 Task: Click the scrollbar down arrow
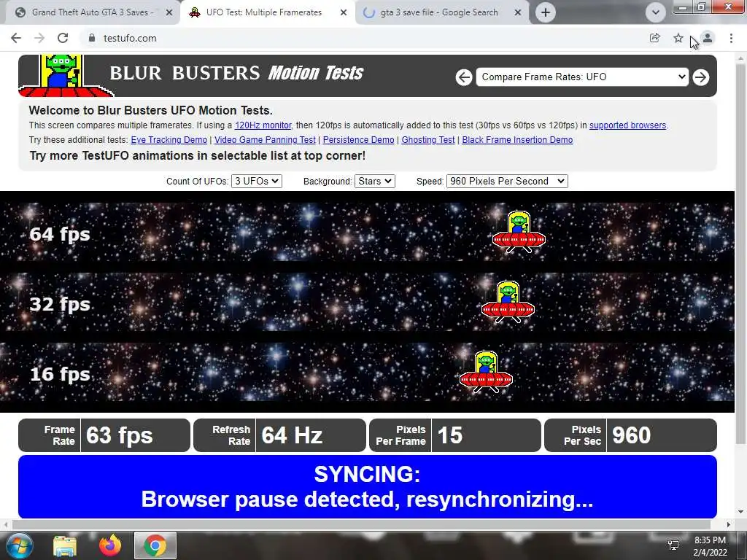click(740, 512)
